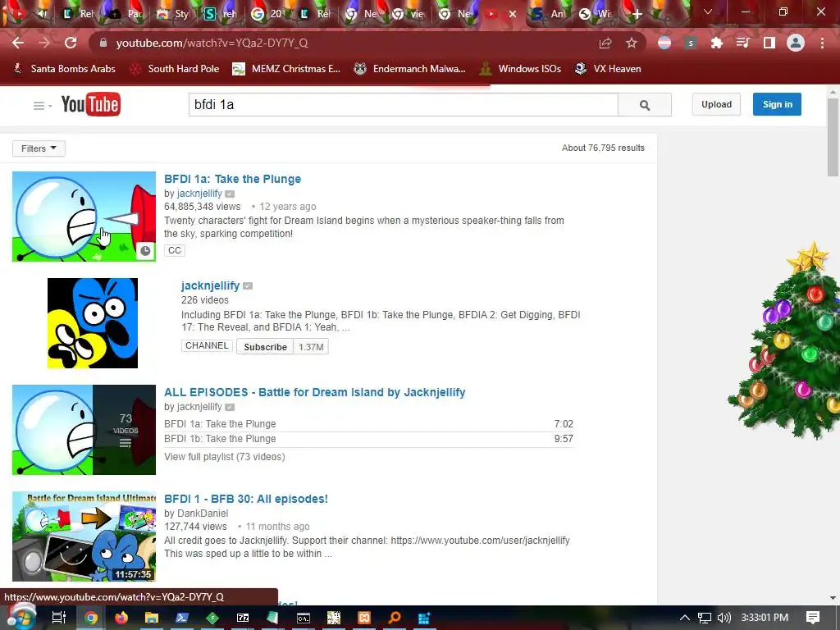
Task: Open 'ALL EPISODES - Battle for Dream Island' playlist
Action: point(314,392)
